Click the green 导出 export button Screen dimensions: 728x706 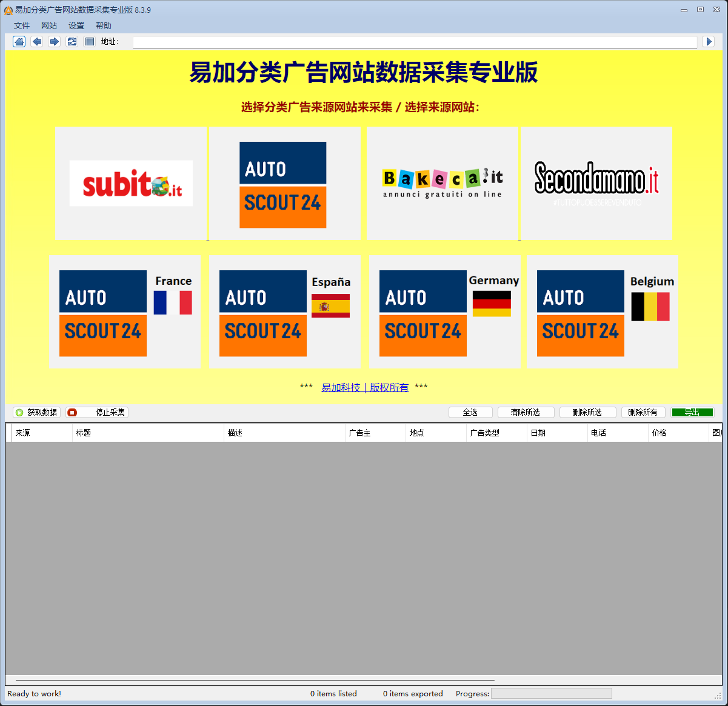(692, 412)
